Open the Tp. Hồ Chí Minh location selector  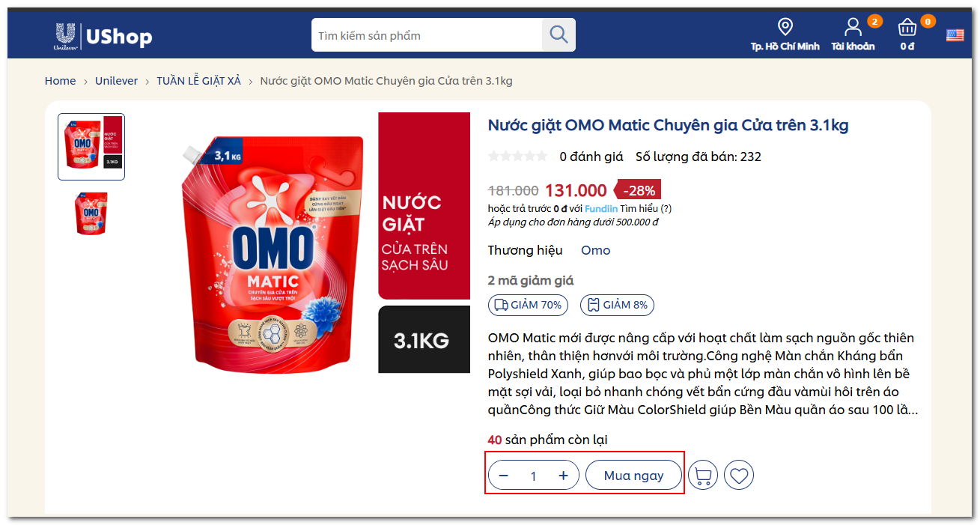[x=785, y=35]
